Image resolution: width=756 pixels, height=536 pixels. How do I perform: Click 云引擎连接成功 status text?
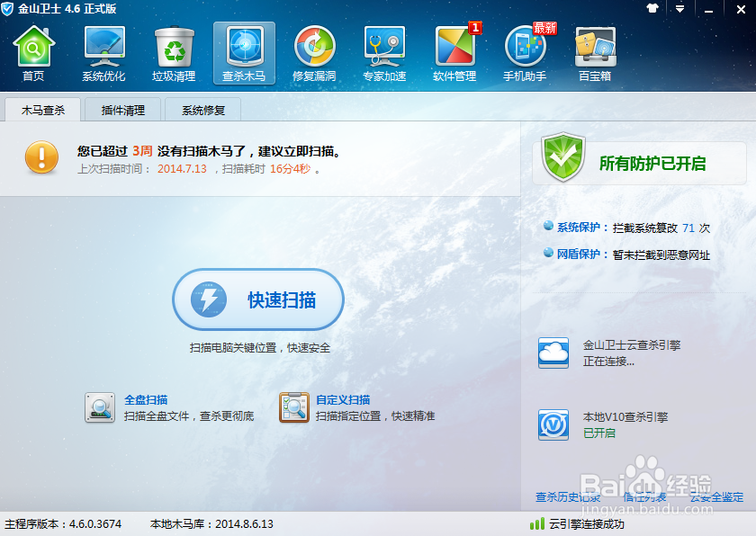point(586,524)
